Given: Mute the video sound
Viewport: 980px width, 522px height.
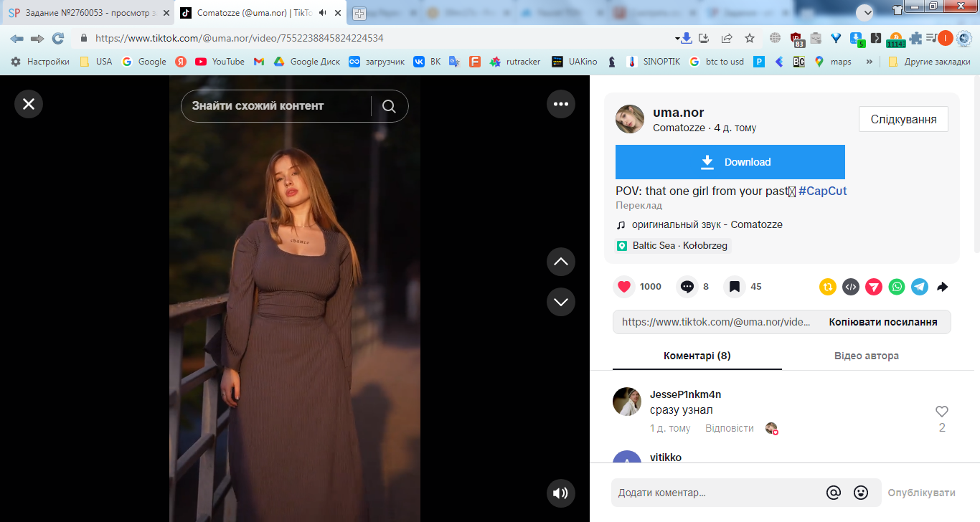Looking at the screenshot, I should [561, 493].
